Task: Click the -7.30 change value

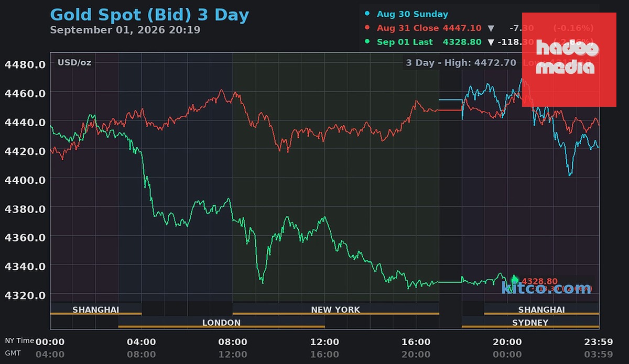Action: 520,28
